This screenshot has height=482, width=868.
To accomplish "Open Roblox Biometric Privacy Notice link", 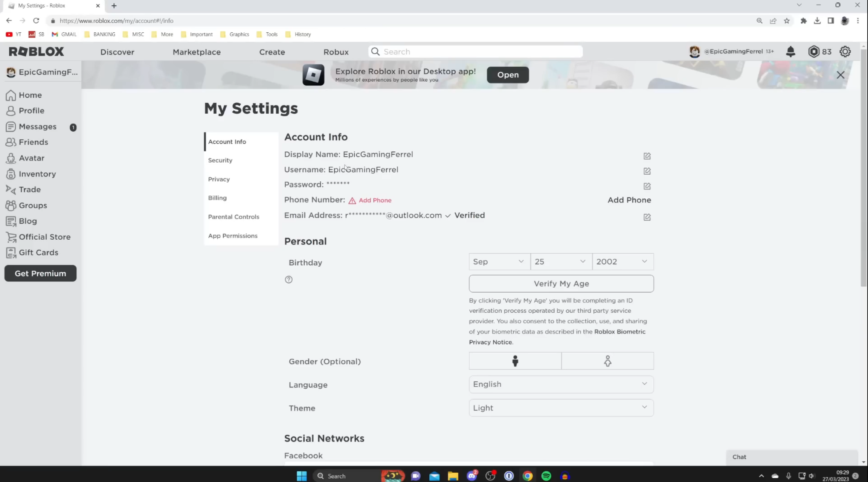I will 557,337.
